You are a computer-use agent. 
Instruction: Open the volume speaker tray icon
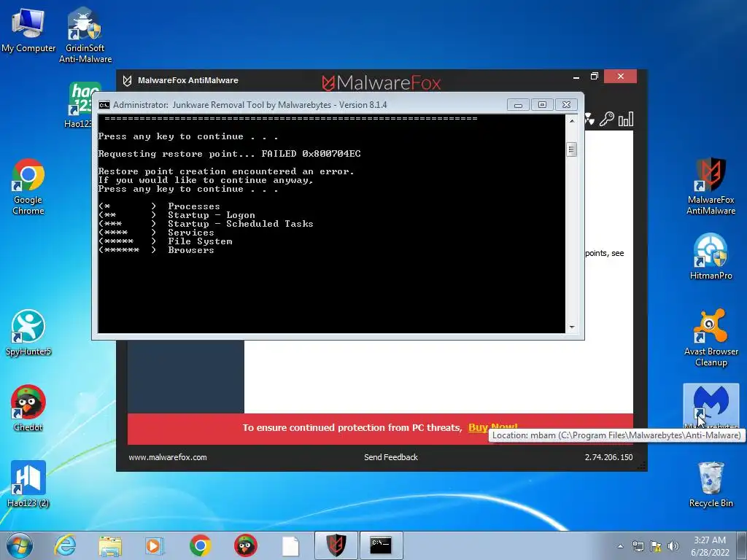[673, 546]
